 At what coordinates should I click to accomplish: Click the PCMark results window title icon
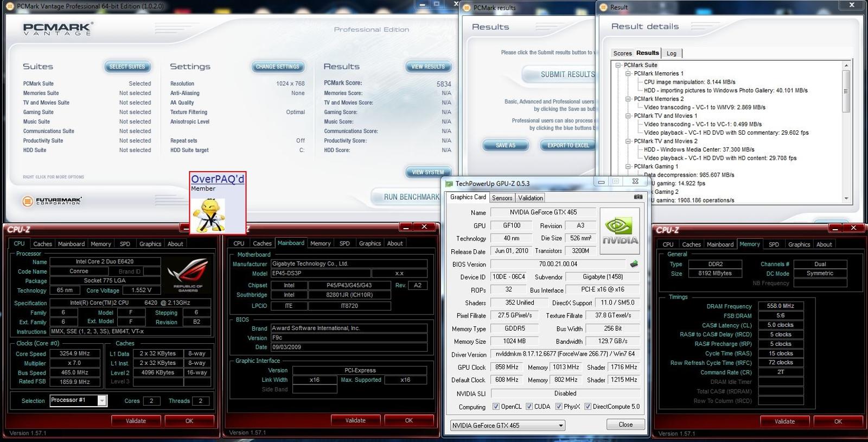(467, 8)
